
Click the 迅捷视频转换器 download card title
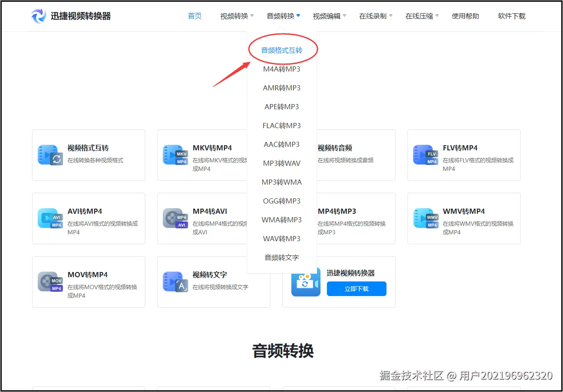pos(351,273)
